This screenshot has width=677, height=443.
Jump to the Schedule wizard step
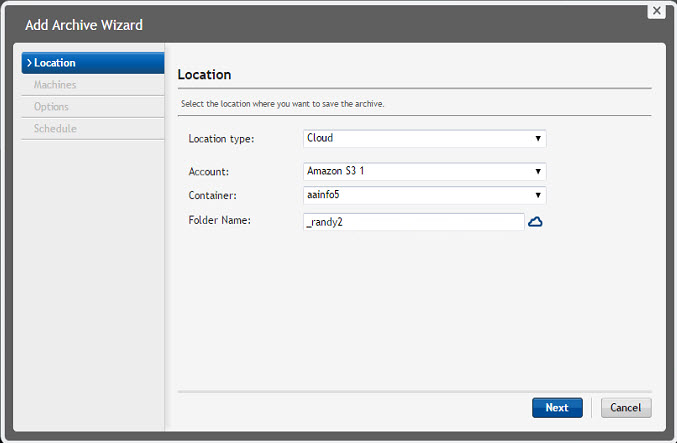coord(55,129)
